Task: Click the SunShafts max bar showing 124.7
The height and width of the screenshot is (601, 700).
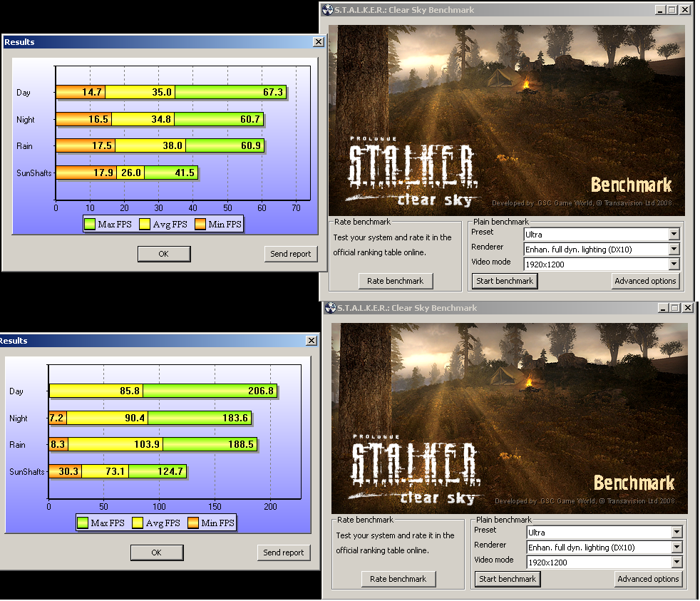Action: (x=158, y=471)
